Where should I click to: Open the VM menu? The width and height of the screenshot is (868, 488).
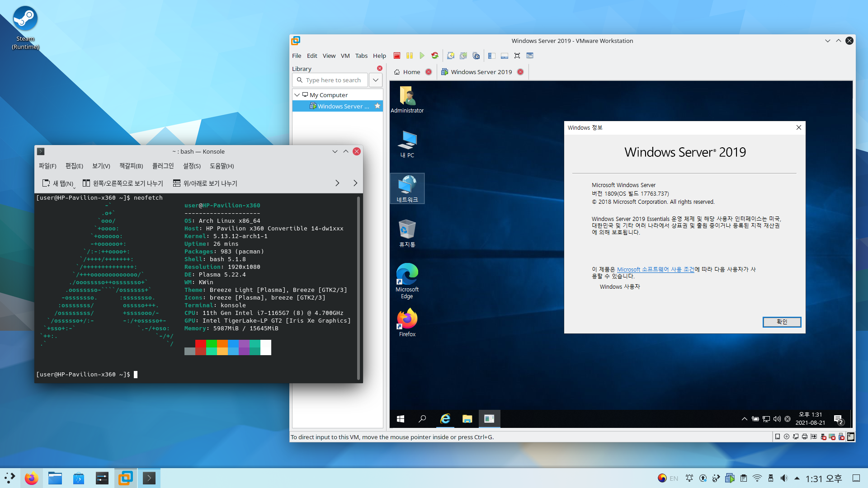pos(345,56)
